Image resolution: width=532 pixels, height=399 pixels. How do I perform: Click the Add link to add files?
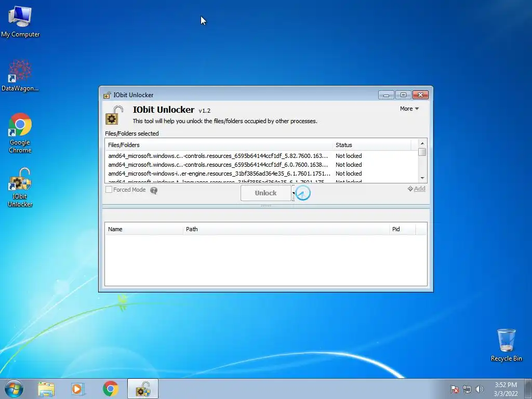[416, 189]
